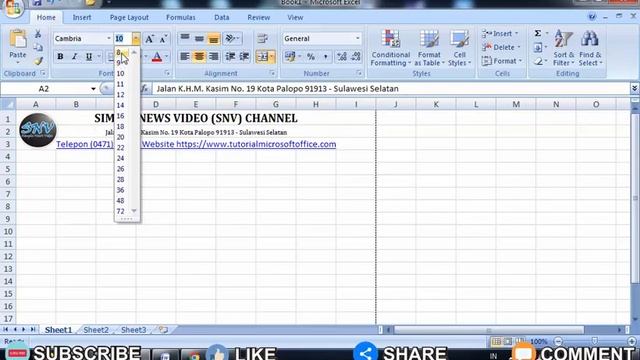The width and height of the screenshot is (640, 360).
Task: Choose font size 36 from list
Action: tap(120, 190)
